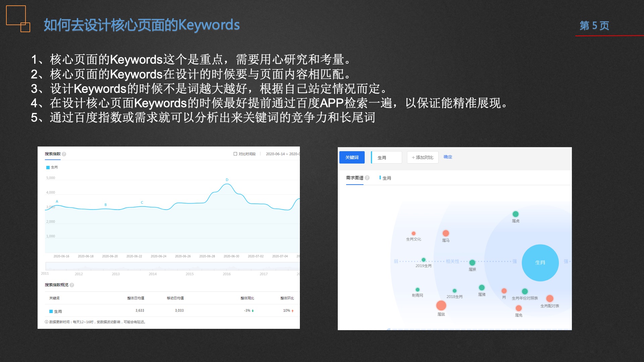Click the info icon before 数据更新时间
Image resolution: width=644 pixels, height=362 pixels.
(47, 322)
